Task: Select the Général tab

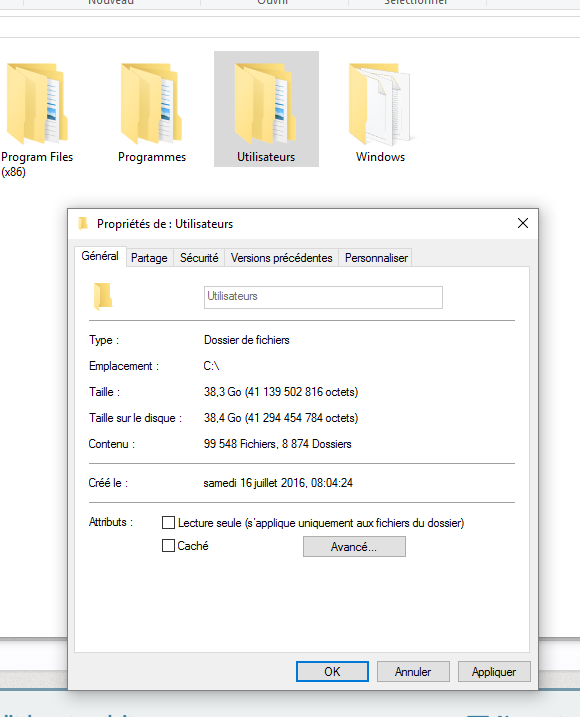Action: click(x=100, y=256)
